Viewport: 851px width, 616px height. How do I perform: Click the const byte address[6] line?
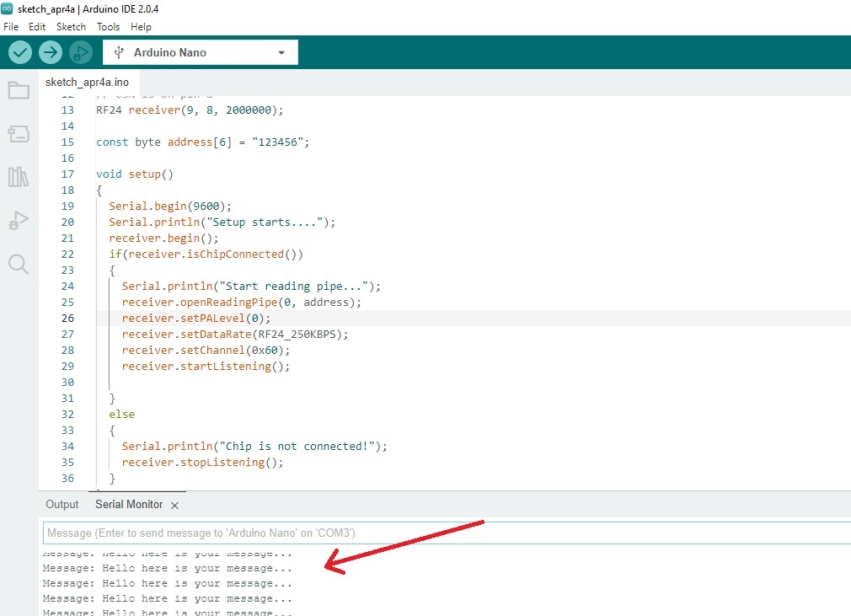[202, 142]
